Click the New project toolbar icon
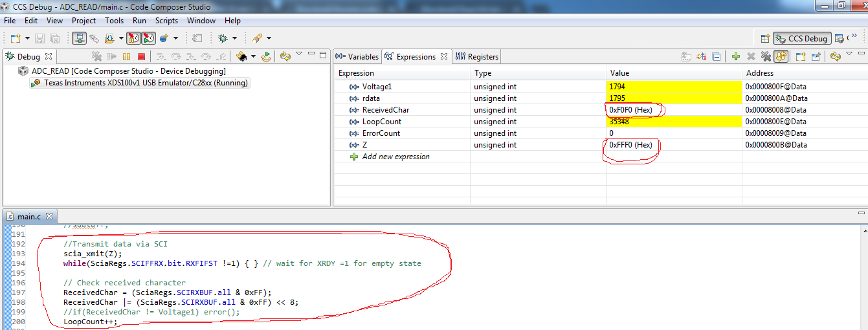The width and height of the screenshot is (868, 330). [16, 38]
